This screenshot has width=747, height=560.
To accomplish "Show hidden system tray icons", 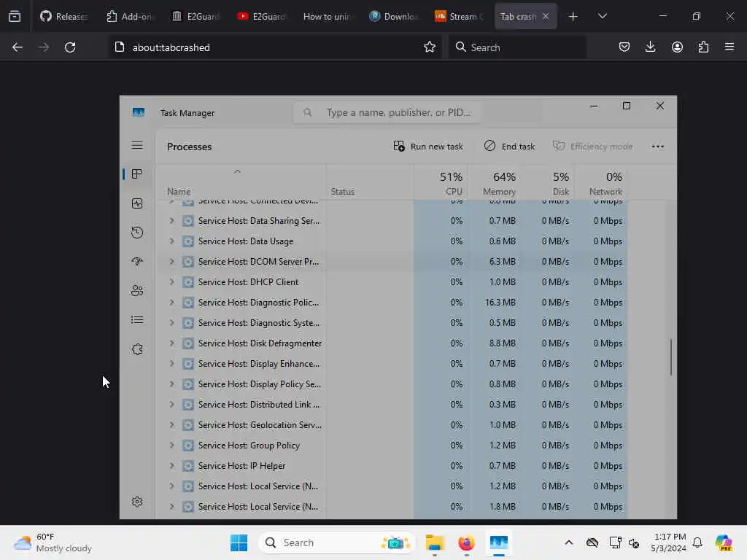I will (569, 542).
